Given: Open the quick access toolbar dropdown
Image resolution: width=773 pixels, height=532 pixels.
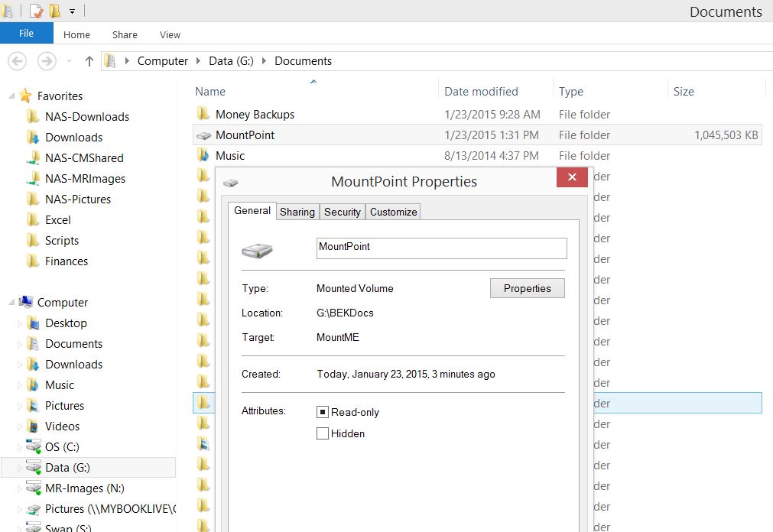Looking at the screenshot, I should click(72, 11).
